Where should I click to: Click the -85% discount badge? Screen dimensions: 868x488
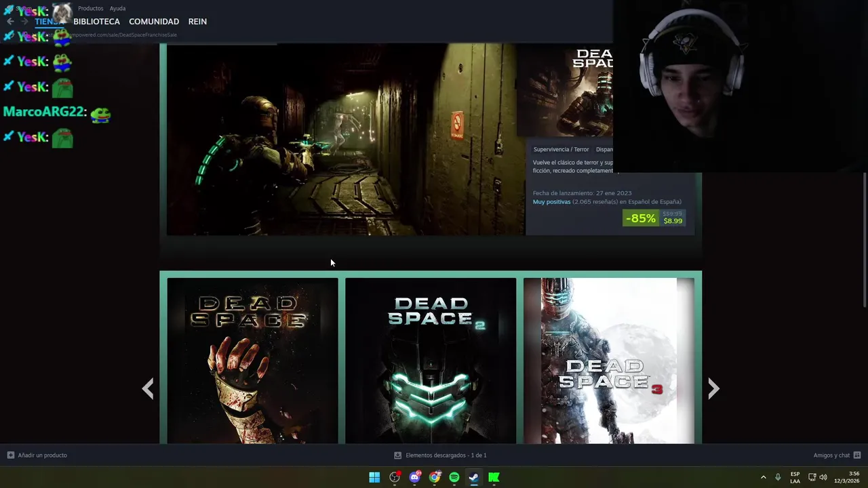(x=641, y=218)
